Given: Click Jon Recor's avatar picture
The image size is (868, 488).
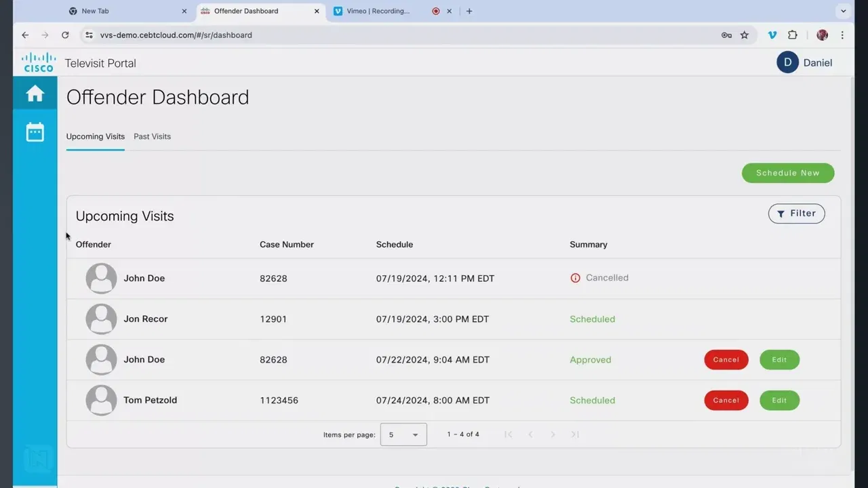Looking at the screenshot, I should (101, 319).
